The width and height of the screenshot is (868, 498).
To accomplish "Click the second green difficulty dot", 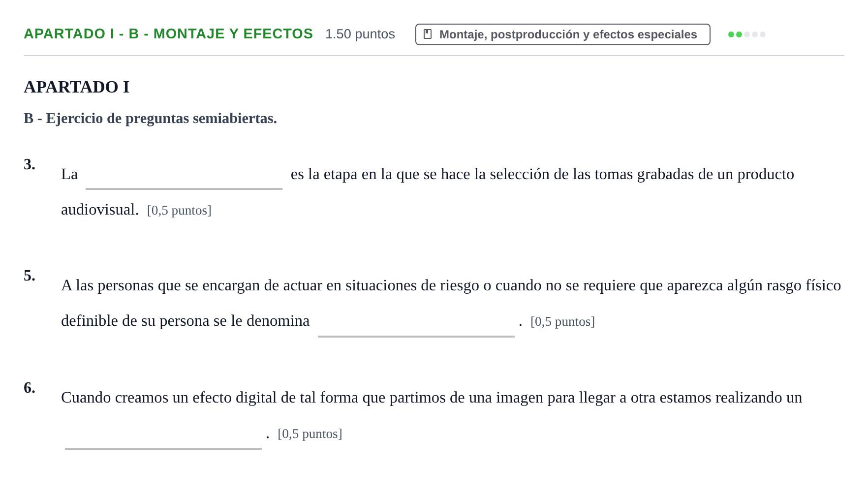I will 739,34.
